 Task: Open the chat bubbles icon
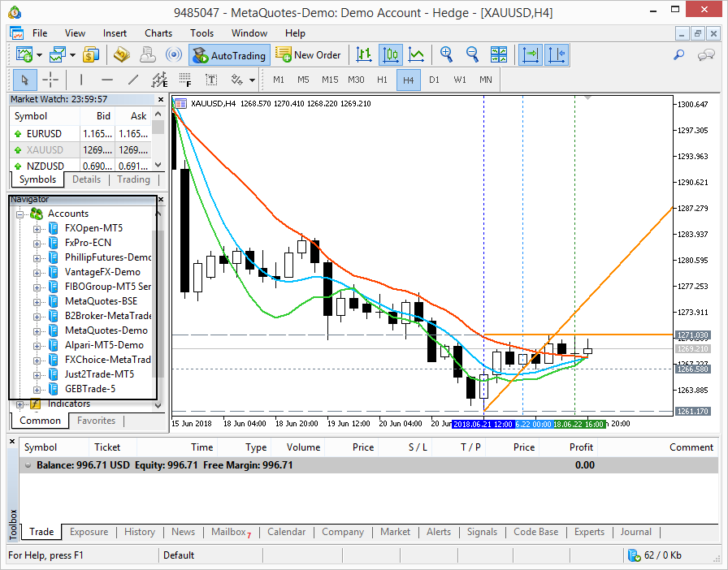click(x=706, y=55)
